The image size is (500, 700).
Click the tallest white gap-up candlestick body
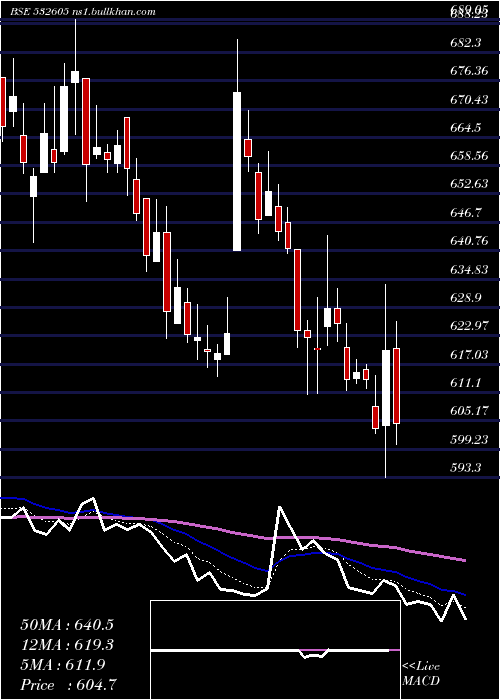(x=237, y=171)
